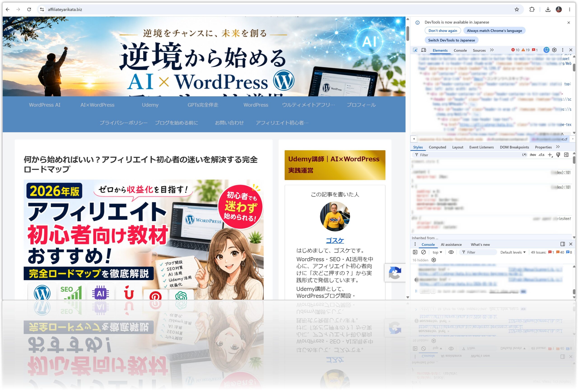Open the Udemy navigation menu item

pos(150,105)
